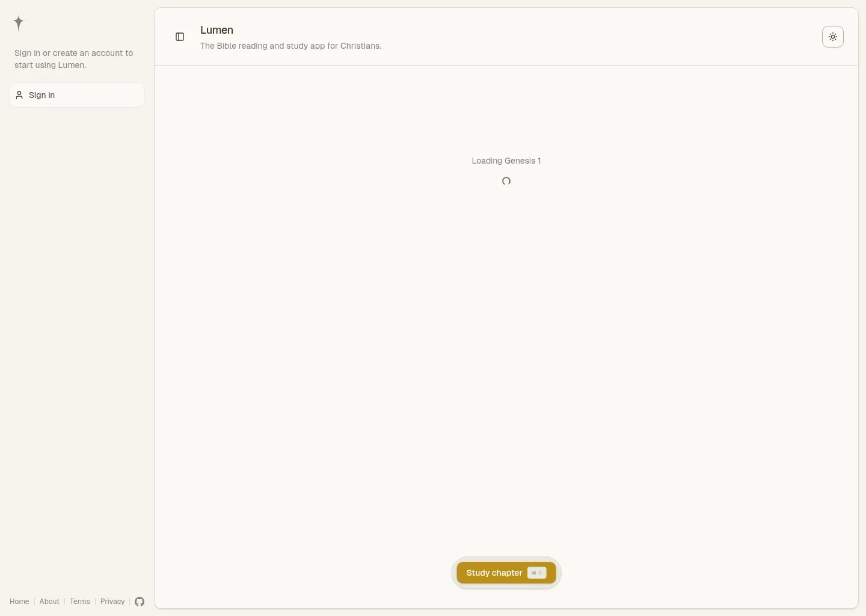The image size is (866, 616).
Task: Click the Lumen star logo
Action: pos(18,23)
